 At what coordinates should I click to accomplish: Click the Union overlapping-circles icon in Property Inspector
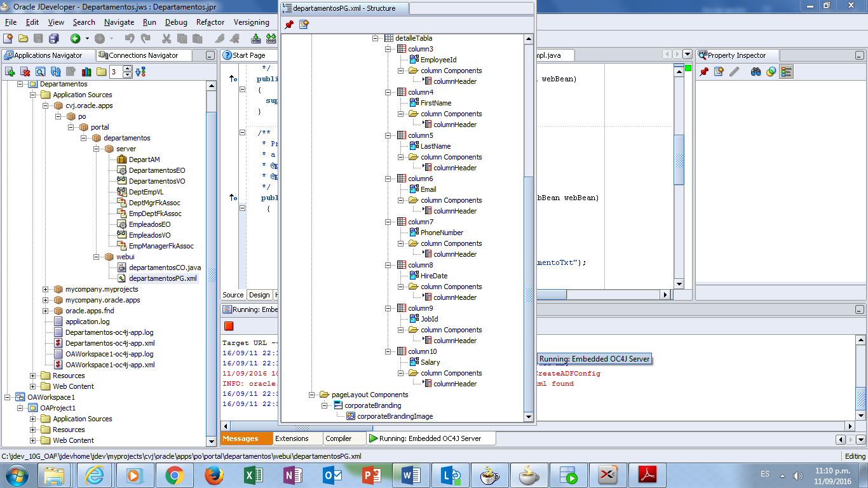(771, 72)
